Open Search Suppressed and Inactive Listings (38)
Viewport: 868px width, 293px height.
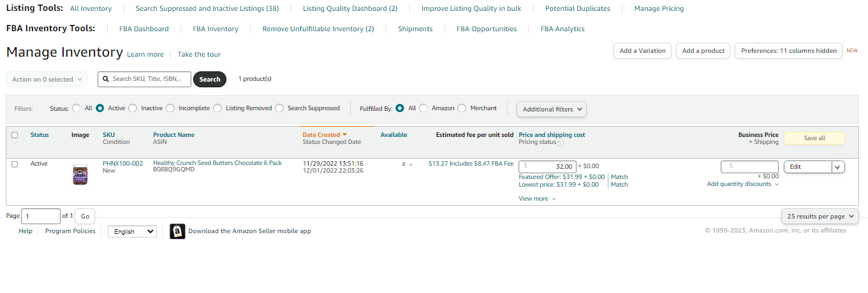[x=207, y=9]
